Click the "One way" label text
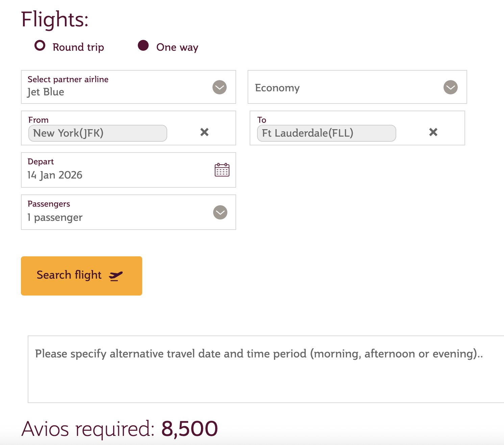504x445 pixels. (x=177, y=47)
